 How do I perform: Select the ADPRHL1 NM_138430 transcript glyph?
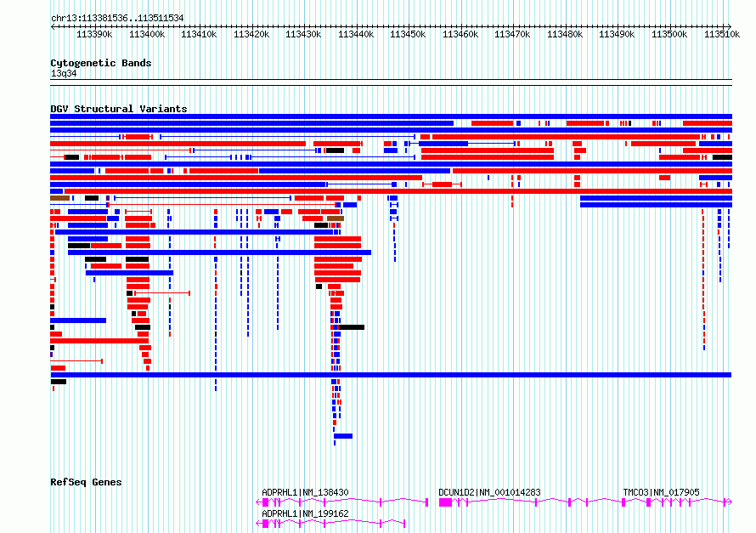342,502
